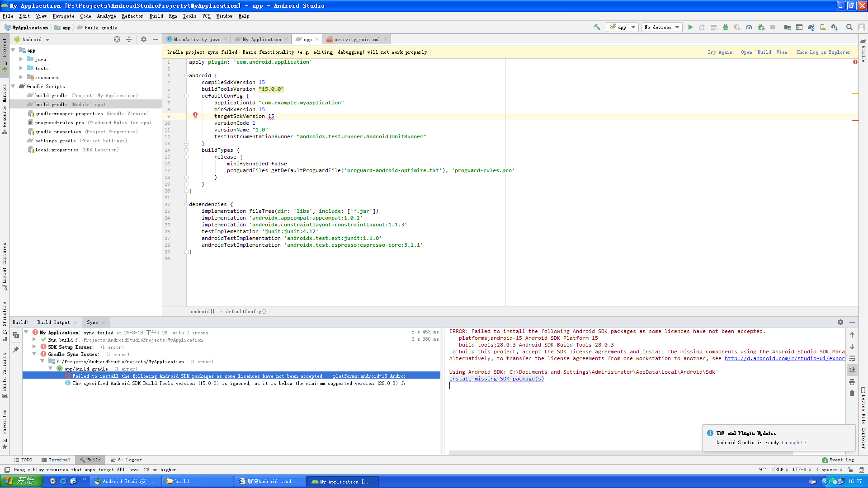Expand SDK Setup Issues node
Image resolution: width=868 pixels, height=488 pixels.
(x=34, y=347)
